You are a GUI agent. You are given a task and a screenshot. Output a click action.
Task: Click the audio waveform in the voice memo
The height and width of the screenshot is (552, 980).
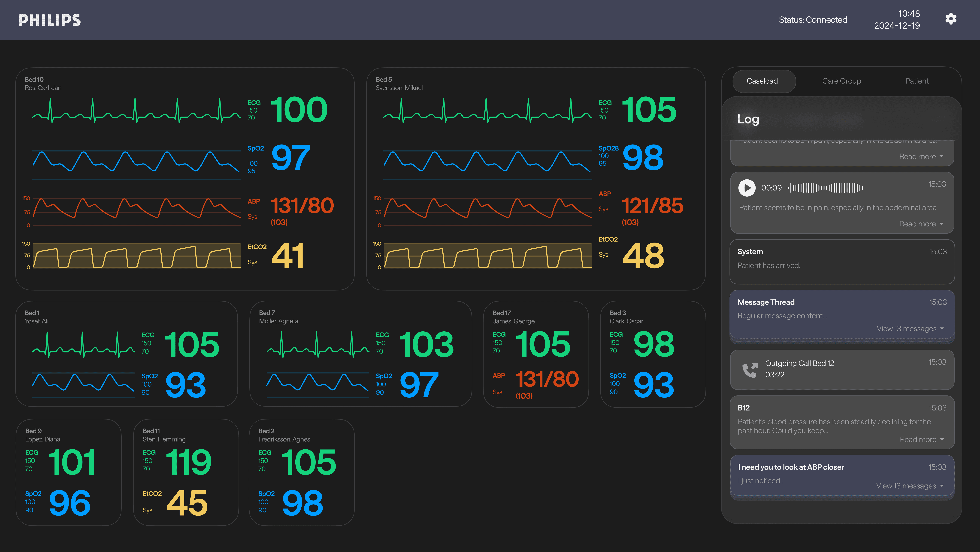825,188
